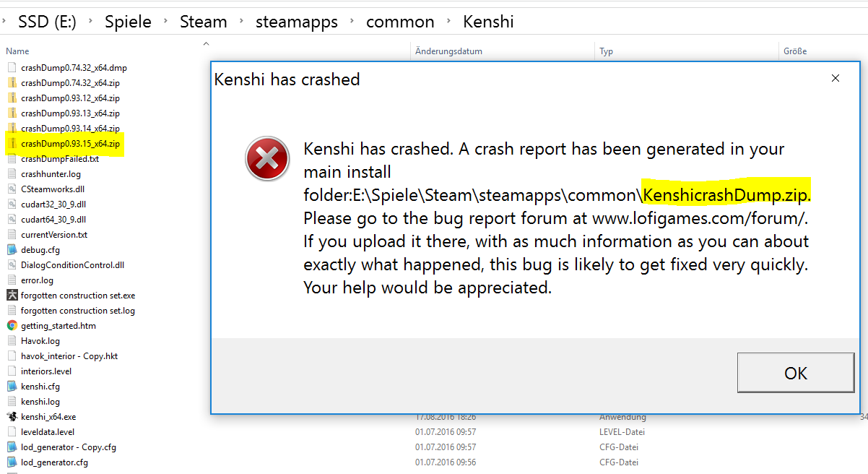The image size is (868, 474).
Task: Select lod_generator.cfg file icon
Action: 12,462
